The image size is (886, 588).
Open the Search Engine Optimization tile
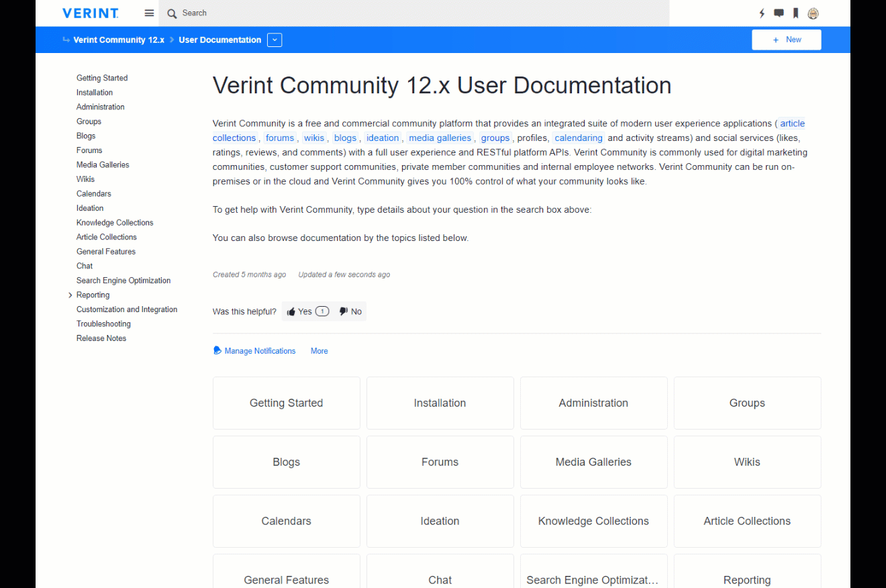[x=594, y=572]
